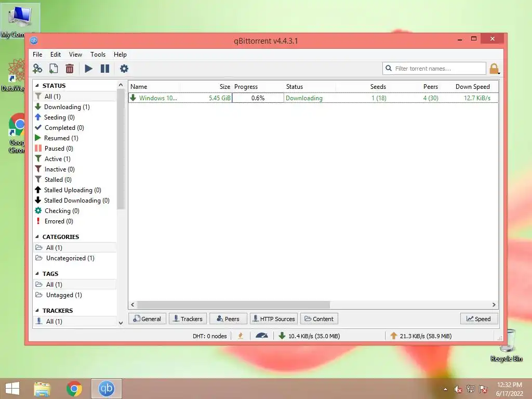Screen dimensions: 532x399
Task: Switch to the Peers tab
Action: tap(229, 319)
